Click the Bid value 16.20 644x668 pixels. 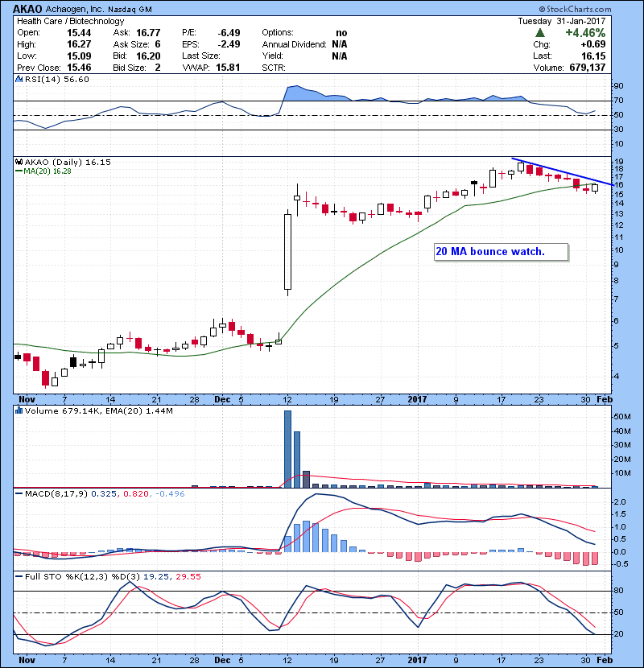coord(148,56)
